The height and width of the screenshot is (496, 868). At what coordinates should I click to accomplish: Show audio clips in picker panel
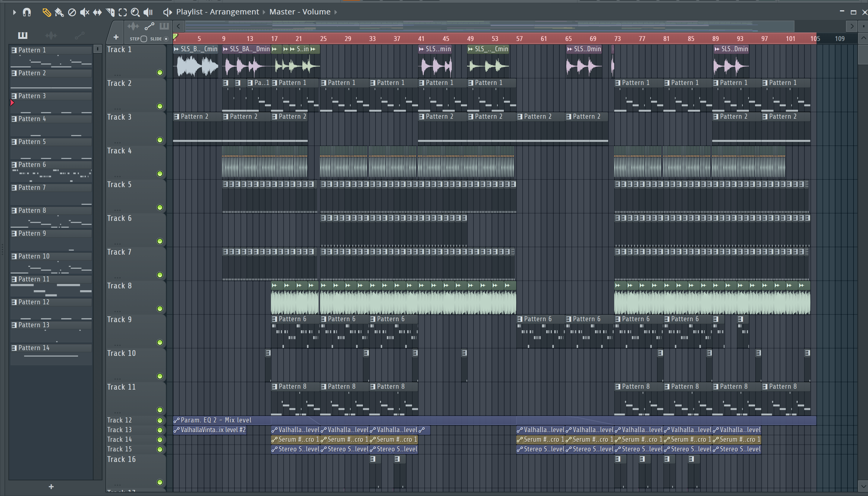pyautogui.click(x=51, y=35)
